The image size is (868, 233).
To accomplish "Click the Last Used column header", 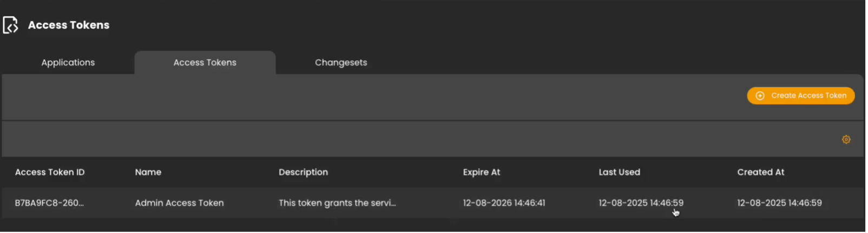I will tap(619, 172).
